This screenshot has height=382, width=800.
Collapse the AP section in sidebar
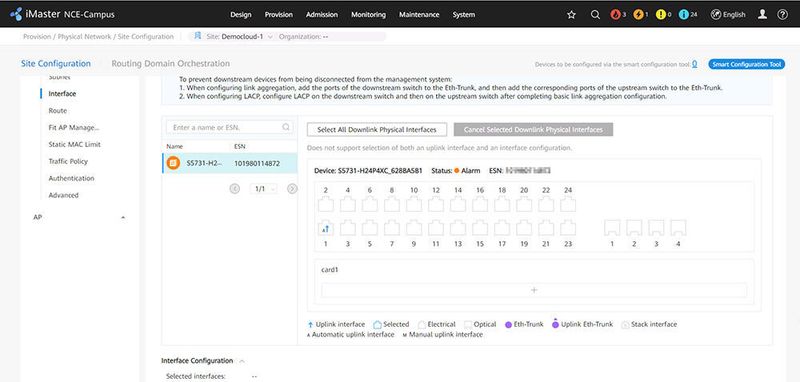pos(123,218)
